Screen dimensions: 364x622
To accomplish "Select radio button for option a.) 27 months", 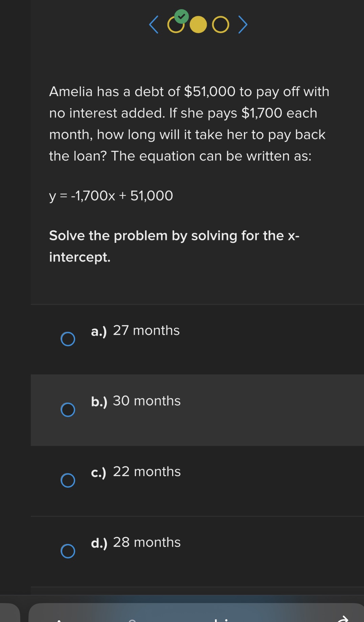I will [68, 338].
